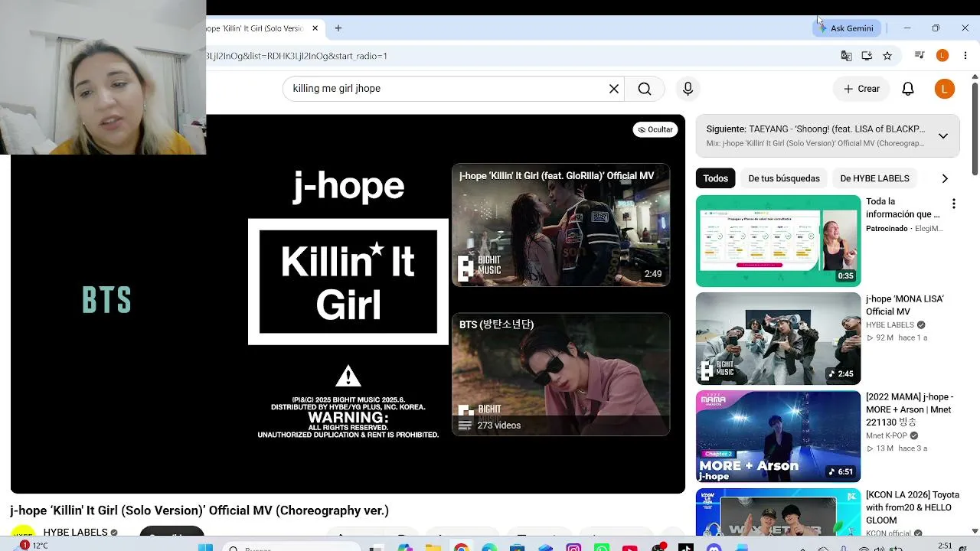Viewport: 980px width, 551px height.
Task: Click the Siguiente TAEYANG 'Shoong!' text
Action: pos(815,129)
